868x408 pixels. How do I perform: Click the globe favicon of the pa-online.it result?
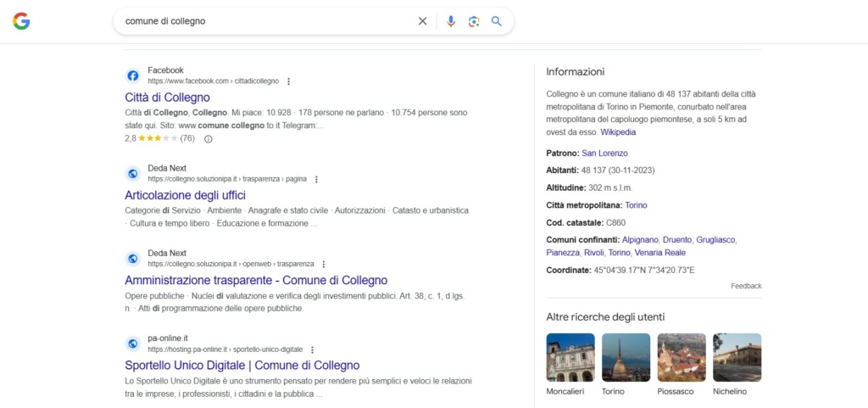click(133, 344)
